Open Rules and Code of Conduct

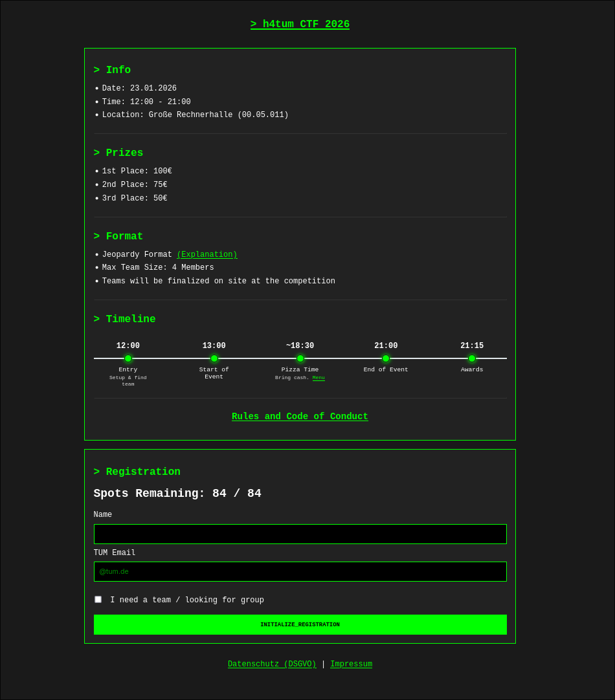coord(300,416)
